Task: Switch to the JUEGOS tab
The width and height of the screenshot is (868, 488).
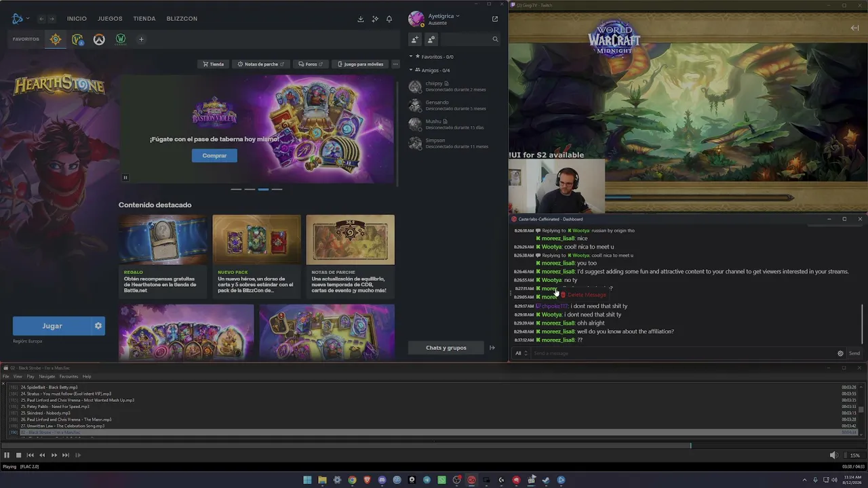Action: [110, 18]
